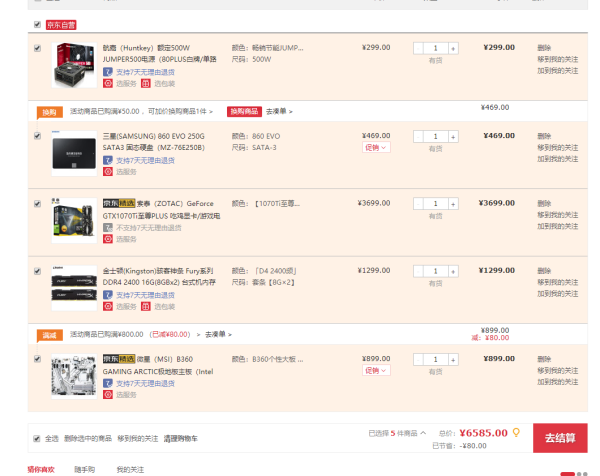This screenshot has width=600, height=476.
Task: Click no-return gray icon for ZOTAC card
Action: [x=108, y=228]
